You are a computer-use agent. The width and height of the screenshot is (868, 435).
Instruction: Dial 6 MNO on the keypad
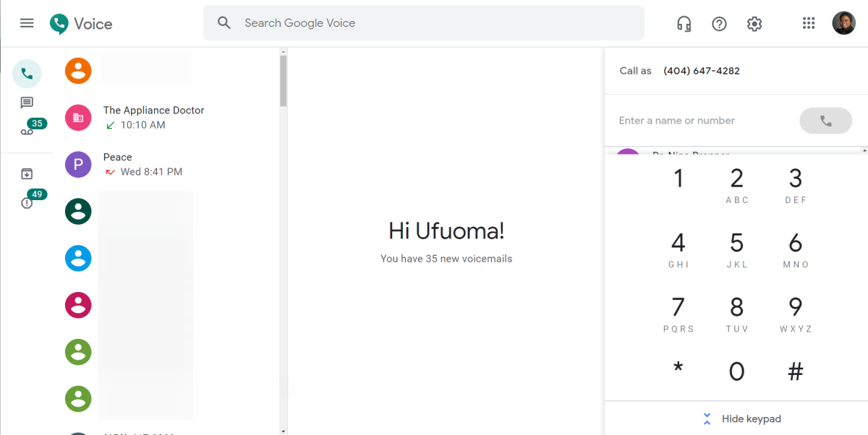[796, 249]
